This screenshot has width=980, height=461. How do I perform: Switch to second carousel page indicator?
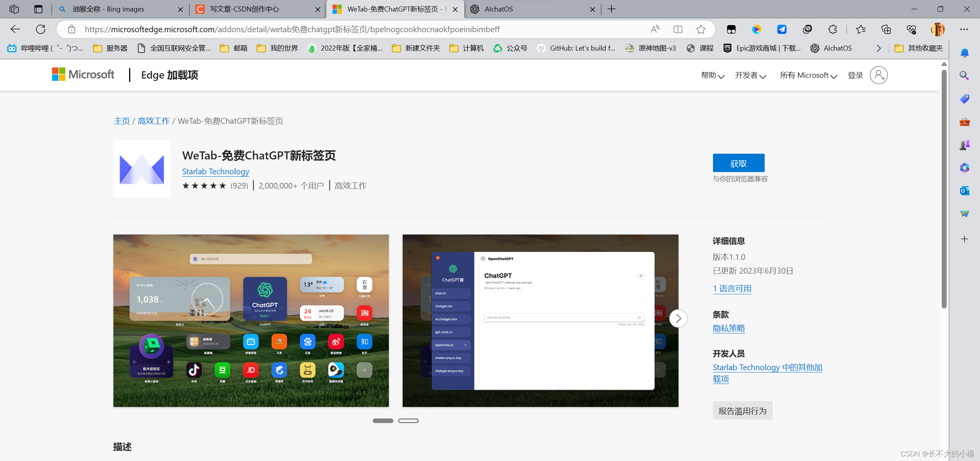point(408,420)
